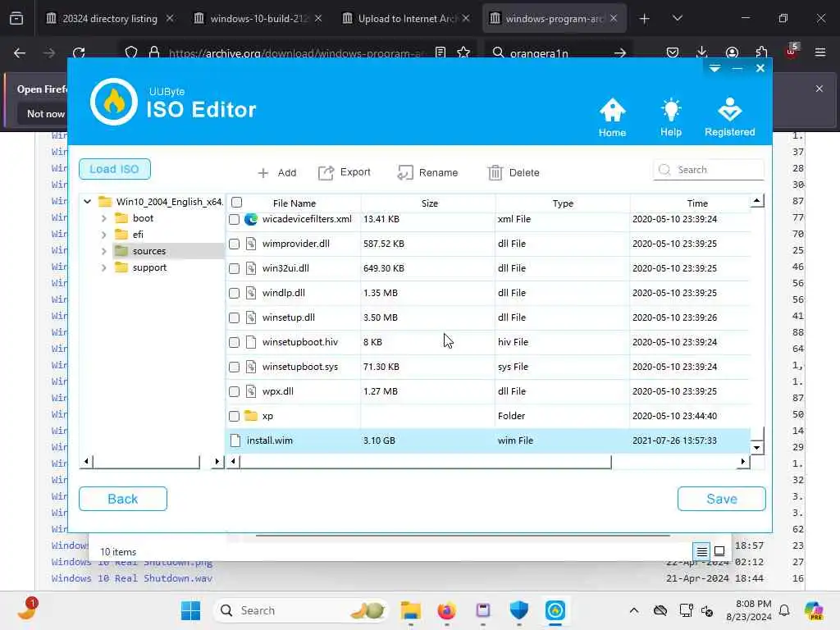
Task: Check the box for win32ui.dll
Action: (234, 268)
